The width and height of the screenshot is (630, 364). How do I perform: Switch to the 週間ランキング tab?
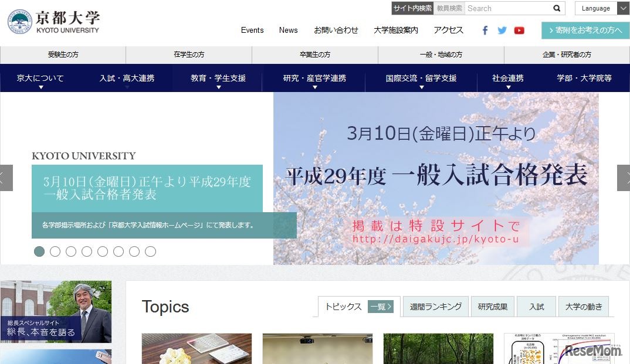[x=435, y=307]
